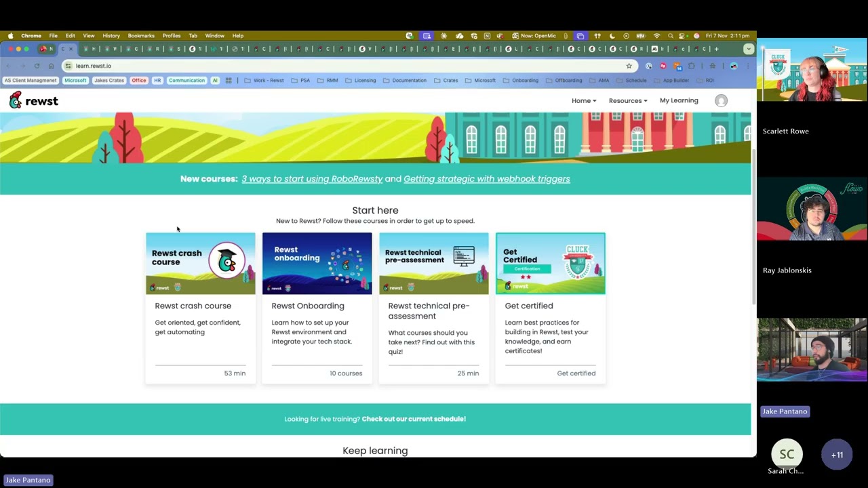This screenshot has width=868, height=488.
Task: Click the +11 participants button
Action: (x=837, y=455)
